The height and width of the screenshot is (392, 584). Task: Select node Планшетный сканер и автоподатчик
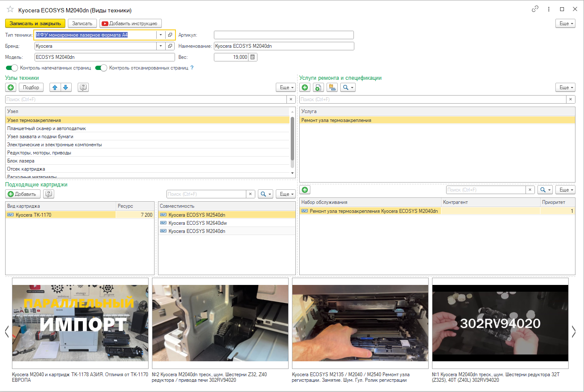[x=148, y=128]
